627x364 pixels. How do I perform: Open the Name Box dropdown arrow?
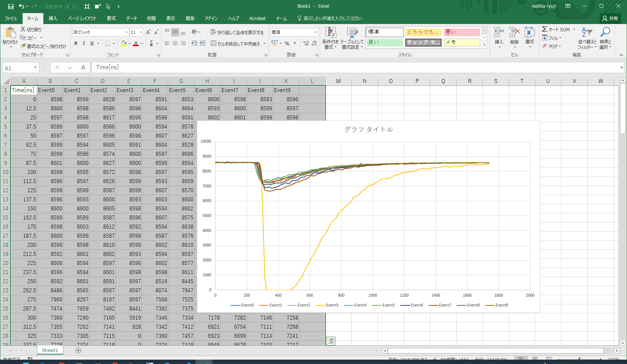coord(35,68)
